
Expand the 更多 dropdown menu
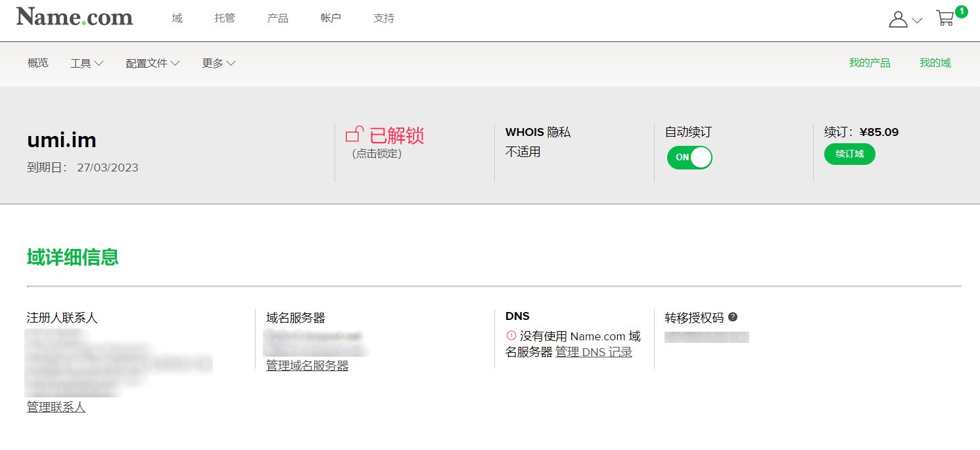pyautogui.click(x=218, y=63)
